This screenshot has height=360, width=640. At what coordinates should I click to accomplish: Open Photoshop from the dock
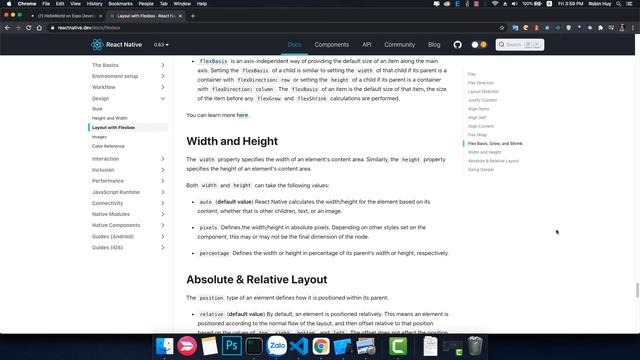(x=231, y=346)
